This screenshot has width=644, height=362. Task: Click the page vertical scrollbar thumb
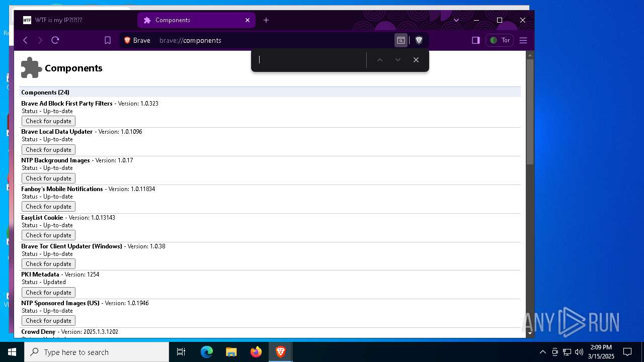(530, 112)
